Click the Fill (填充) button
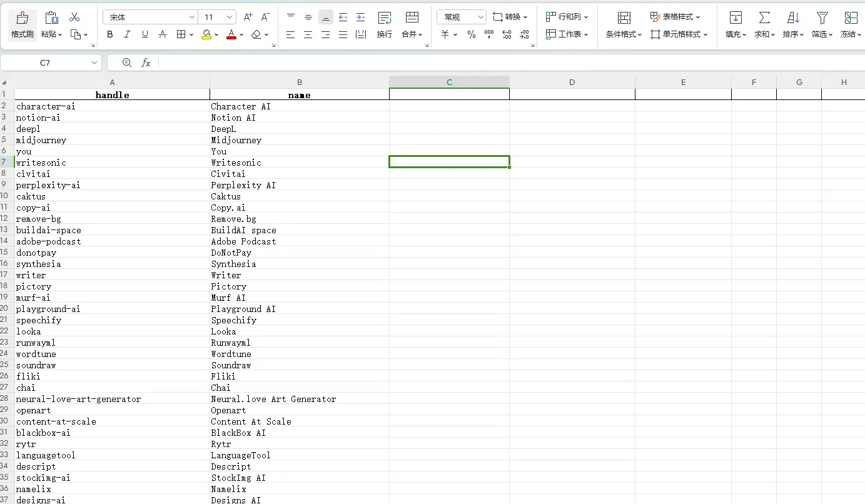 pyautogui.click(x=736, y=24)
